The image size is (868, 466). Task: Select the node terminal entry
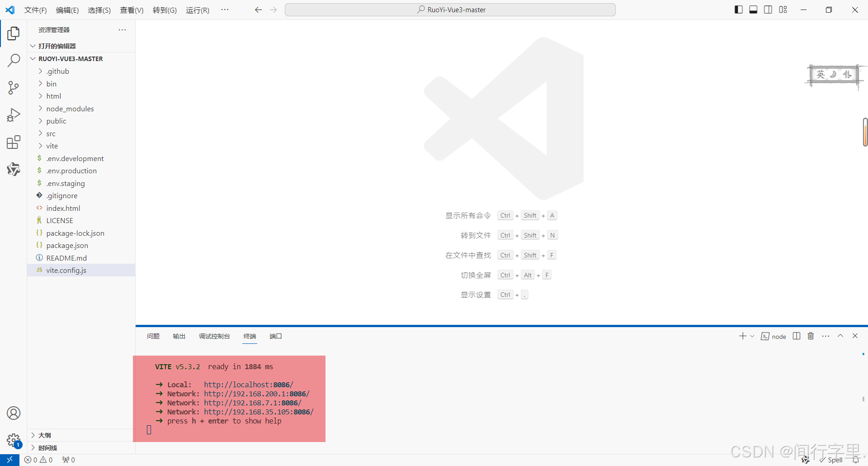774,336
